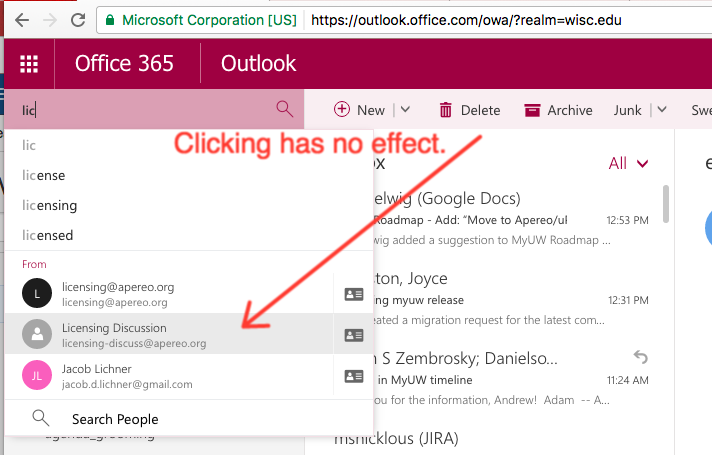Open contact card icon for Jacob Lichner
The image size is (712, 455).
[353, 376]
